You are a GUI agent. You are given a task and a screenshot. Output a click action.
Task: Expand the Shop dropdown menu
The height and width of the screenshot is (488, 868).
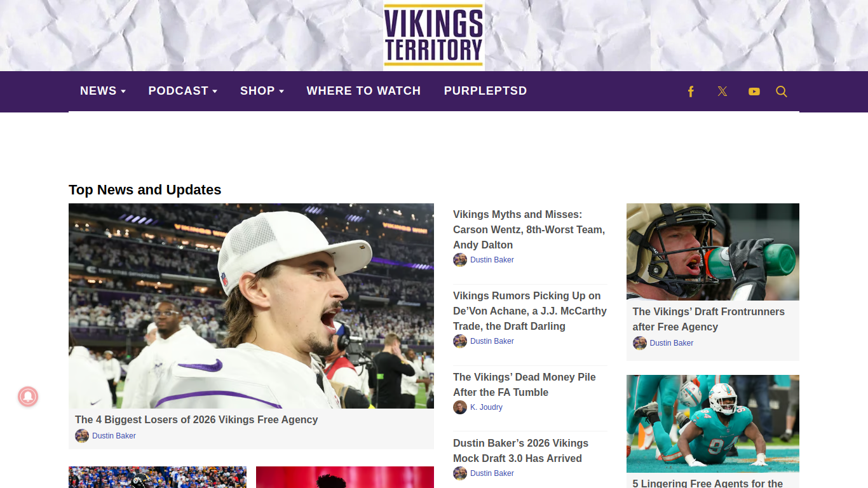point(262,91)
